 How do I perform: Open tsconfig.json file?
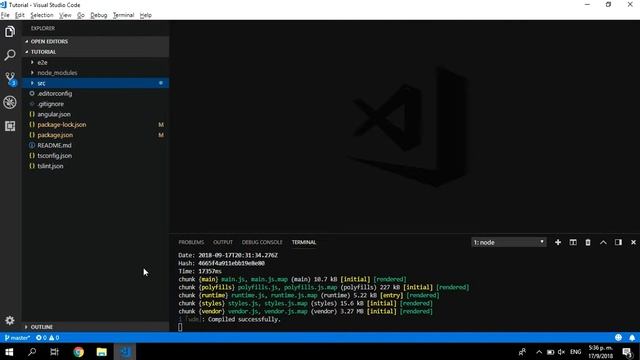(96, 156)
